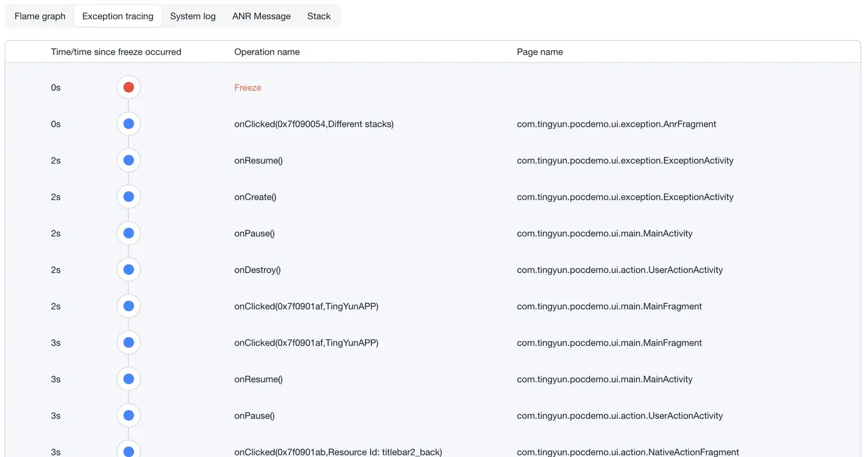Image resolution: width=868 pixels, height=457 pixels.
Task: Click the marker for MainActivity onResume() at 3s
Action: pos(128,379)
